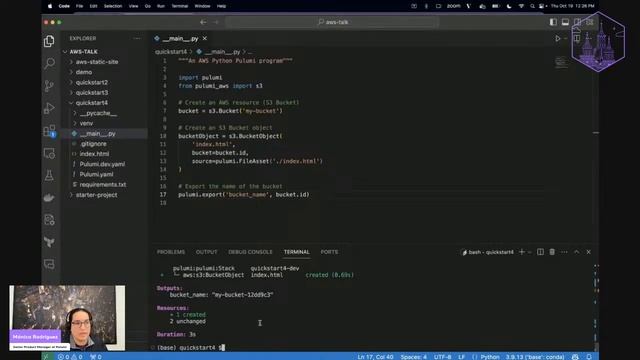The height and width of the screenshot is (360, 640).
Task: Click the split editor icon
Action: point(577,38)
